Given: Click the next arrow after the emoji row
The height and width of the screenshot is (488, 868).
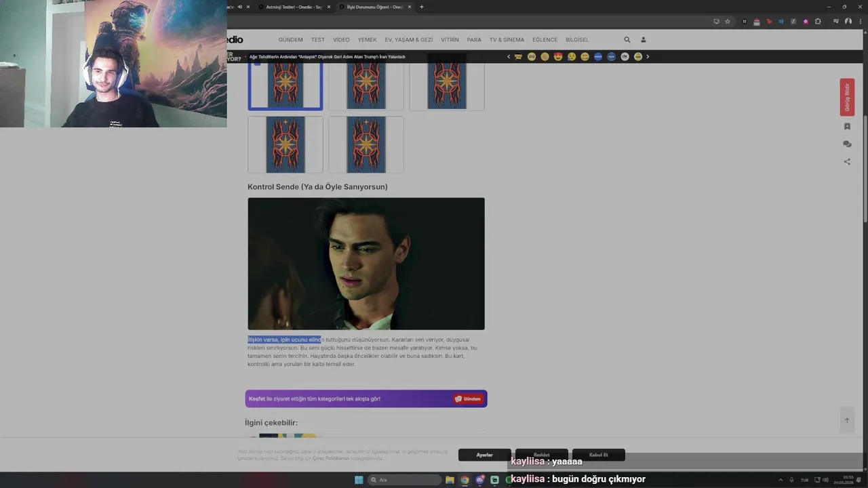Looking at the screenshot, I should click(648, 57).
